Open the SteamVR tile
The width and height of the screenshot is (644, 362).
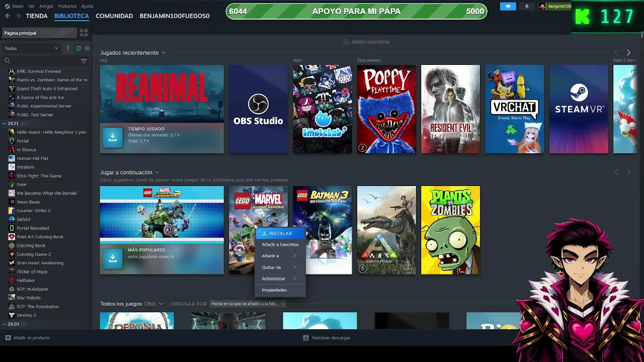tap(579, 109)
